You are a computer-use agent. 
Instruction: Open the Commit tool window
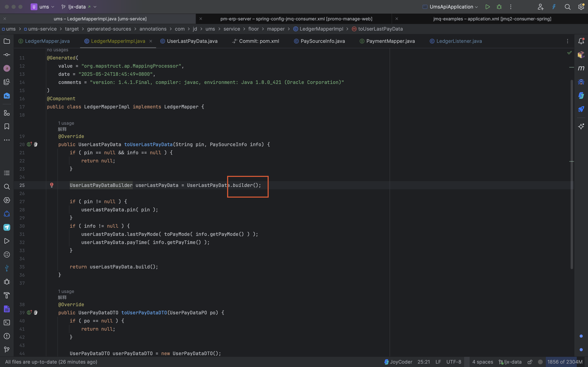pos(7,55)
